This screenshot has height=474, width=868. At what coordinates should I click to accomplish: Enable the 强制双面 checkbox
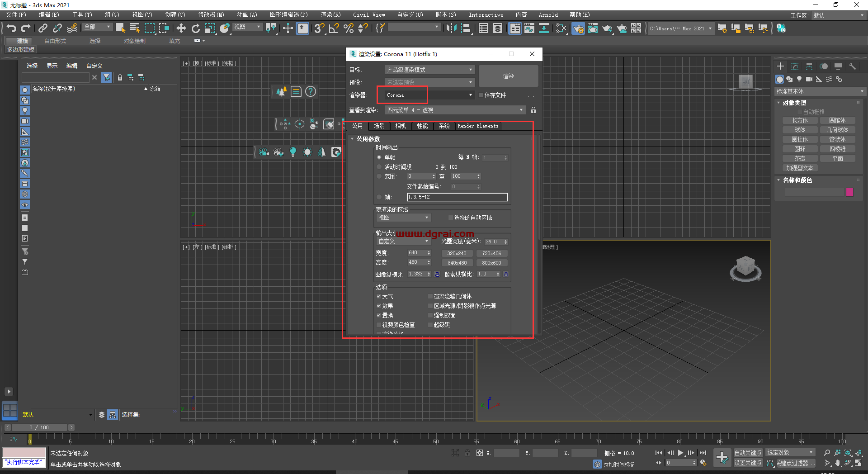pos(430,315)
